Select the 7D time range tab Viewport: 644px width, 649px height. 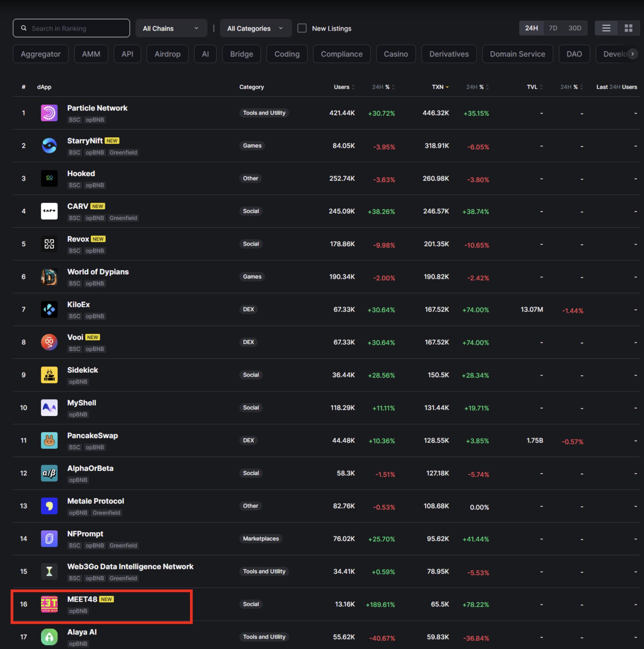553,28
